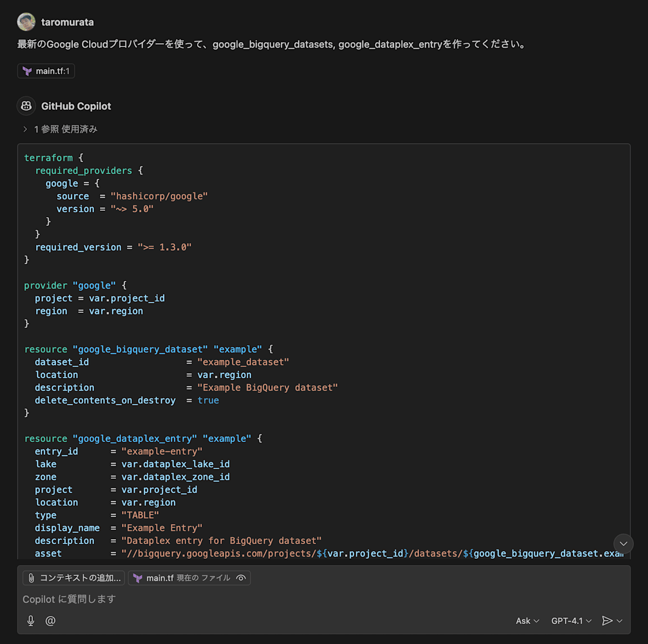Open the send options chevron dropdown
This screenshot has width=648, height=644.
(x=620, y=621)
